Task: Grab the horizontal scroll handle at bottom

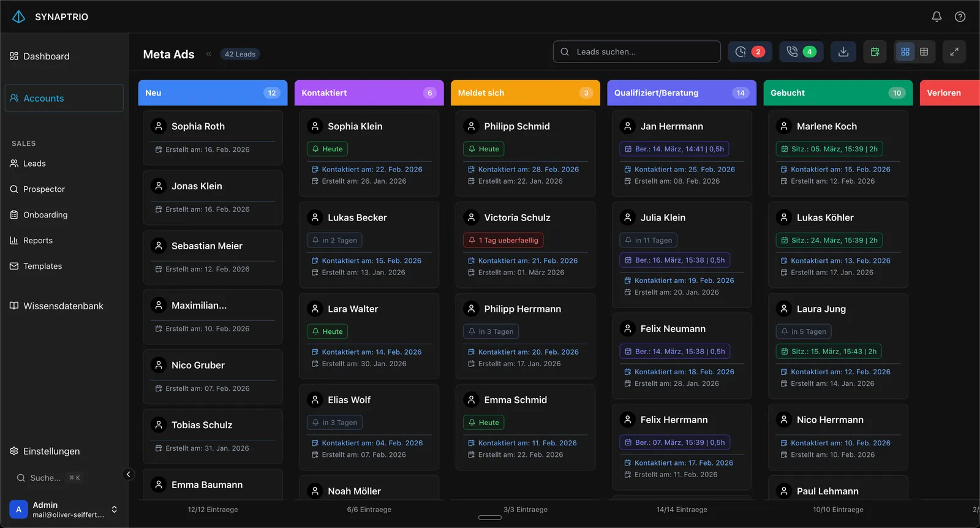Action: click(x=490, y=518)
